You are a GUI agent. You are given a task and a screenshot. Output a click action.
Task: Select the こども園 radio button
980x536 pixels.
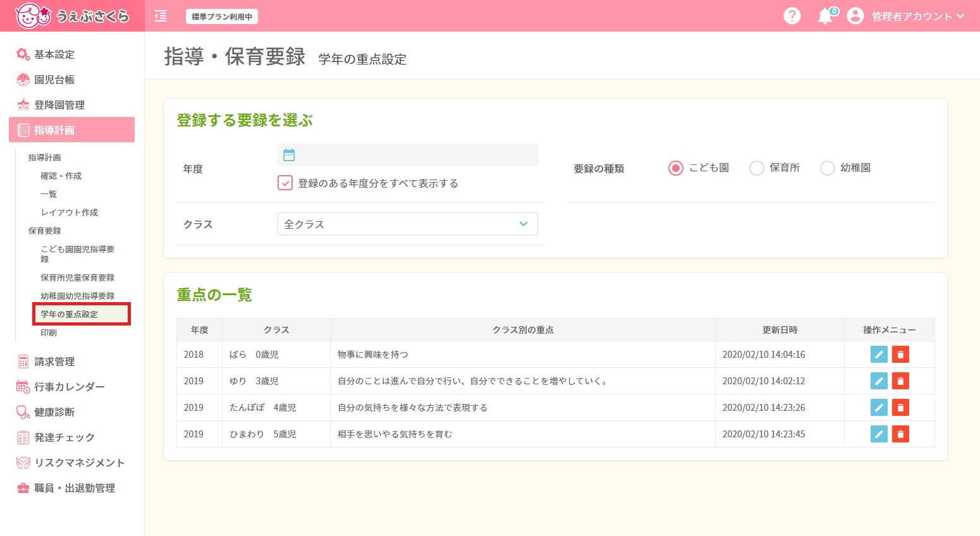click(676, 168)
